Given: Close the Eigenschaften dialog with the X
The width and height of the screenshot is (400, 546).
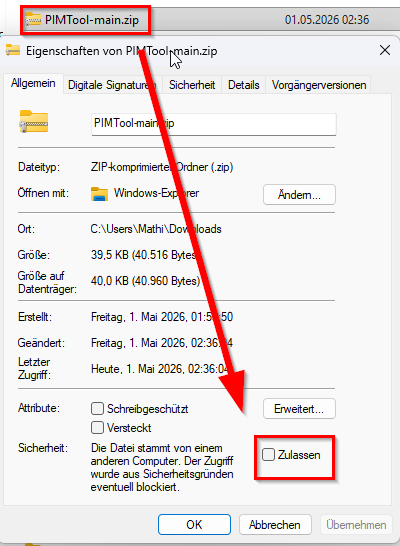Looking at the screenshot, I should click(x=385, y=50).
